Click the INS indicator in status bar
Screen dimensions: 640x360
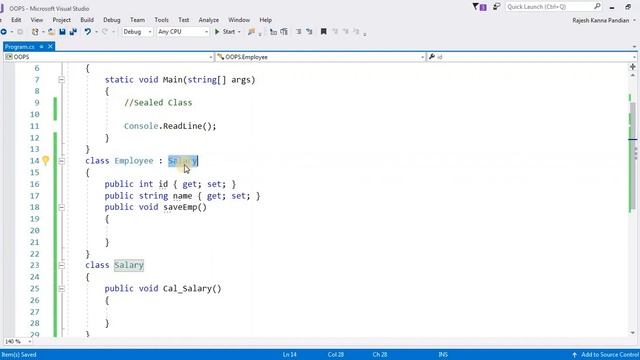coord(443,355)
